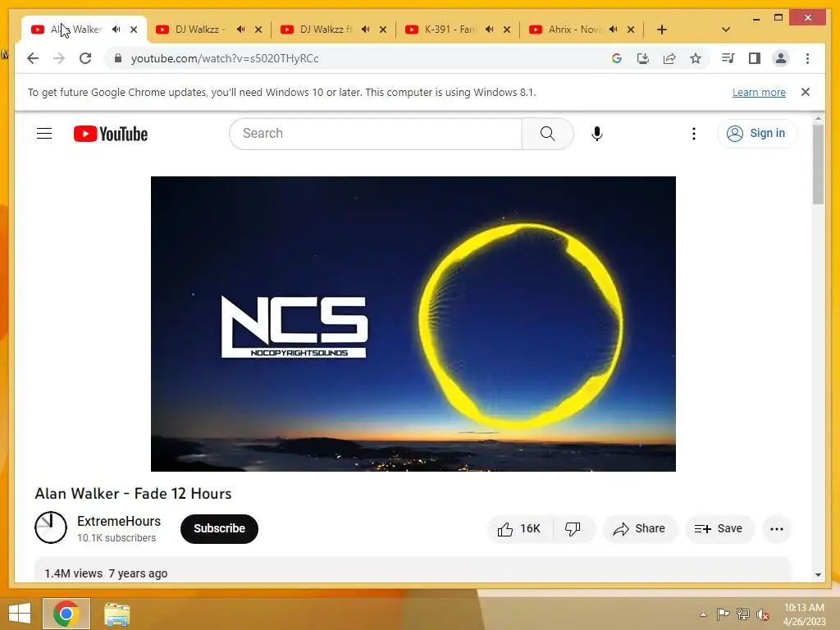
Task: Open the YouTube hamburger guide menu
Action: click(x=44, y=134)
